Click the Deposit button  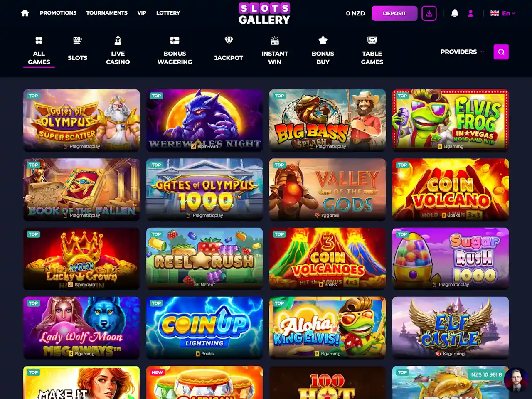click(x=394, y=13)
